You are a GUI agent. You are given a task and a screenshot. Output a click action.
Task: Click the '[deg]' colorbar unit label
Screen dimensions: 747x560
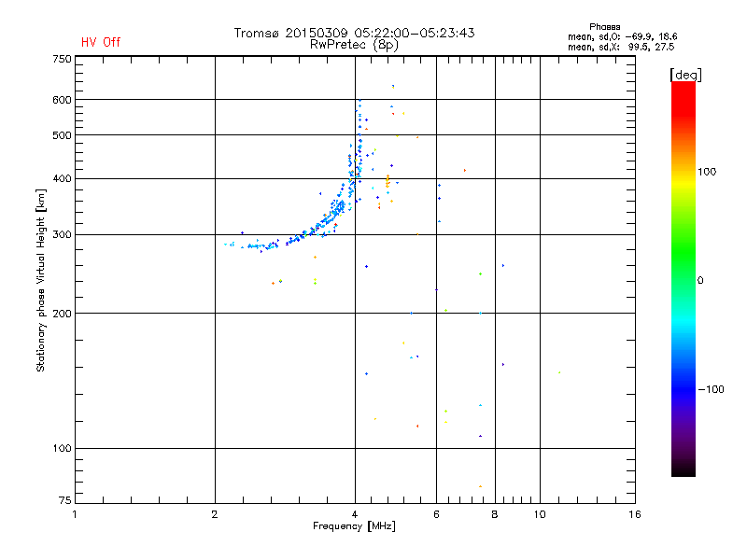685,75
